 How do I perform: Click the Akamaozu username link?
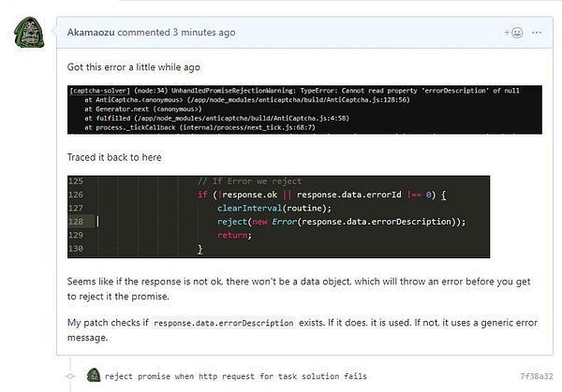coord(91,32)
